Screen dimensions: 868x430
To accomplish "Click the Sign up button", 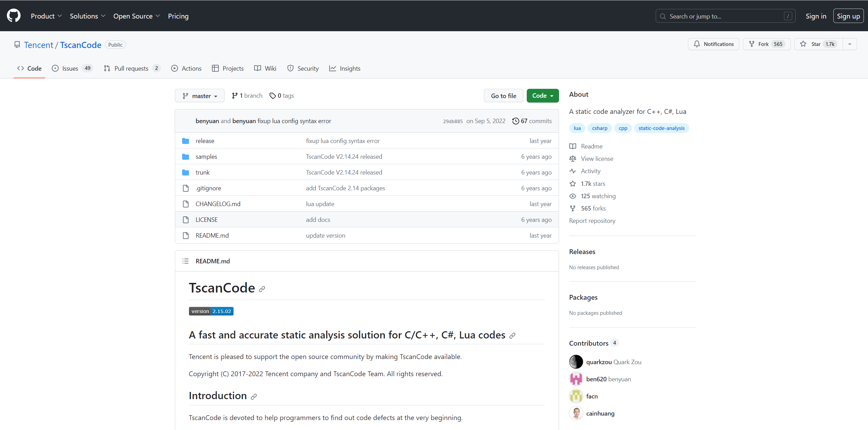I will [848, 16].
